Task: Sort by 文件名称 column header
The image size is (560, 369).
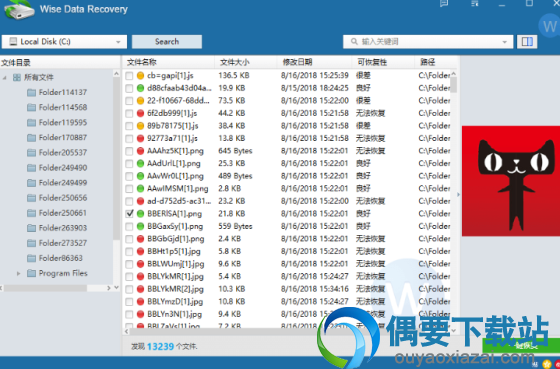Action: (x=141, y=62)
